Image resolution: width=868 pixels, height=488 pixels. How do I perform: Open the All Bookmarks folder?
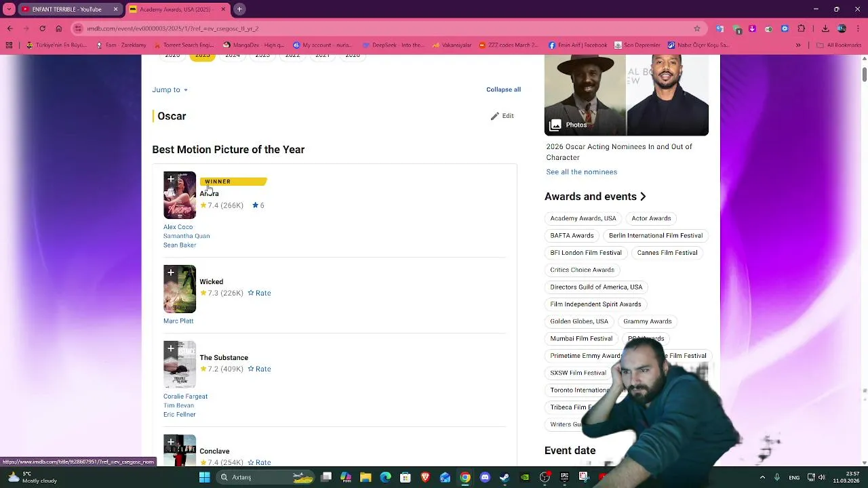coord(839,45)
